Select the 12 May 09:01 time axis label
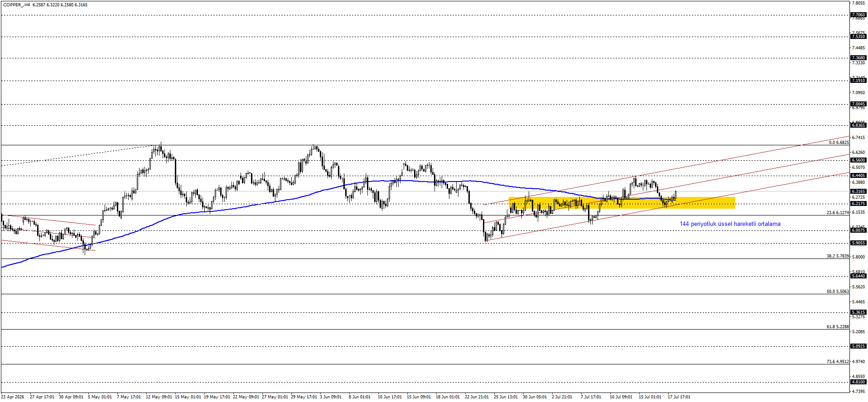This screenshot has height=402, width=868. [159, 397]
